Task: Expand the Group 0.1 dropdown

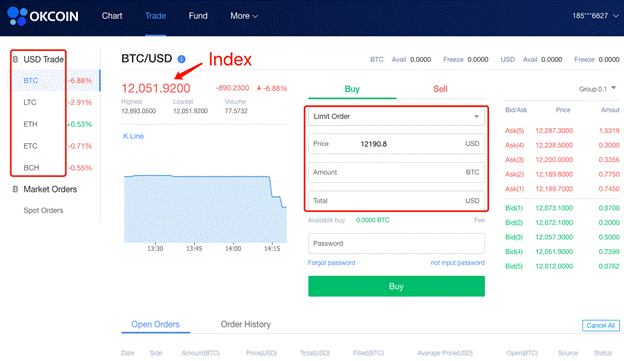Action: pos(597,89)
